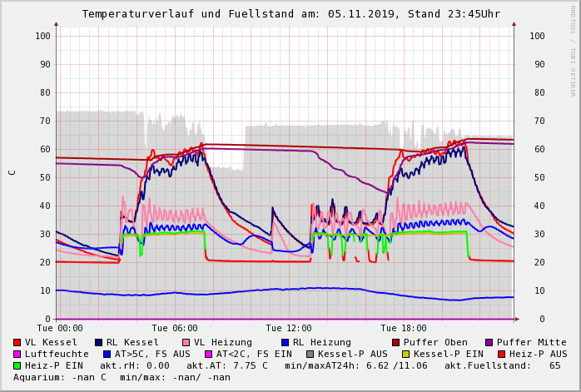
Task: Click the Puffer Oben legend swatch
Action: [x=396, y=342]
